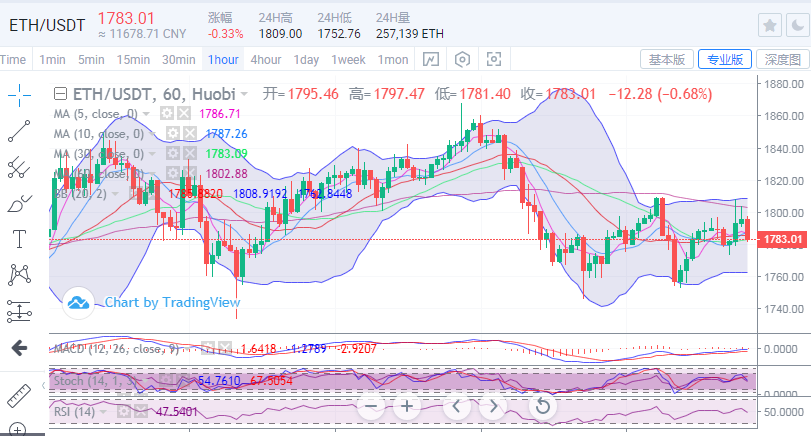Expand ETH/USDT, 60, Huobi dropdown arrow
This screenshot has width=811, height=436.
pyautogui.click(x=244, y=95)
